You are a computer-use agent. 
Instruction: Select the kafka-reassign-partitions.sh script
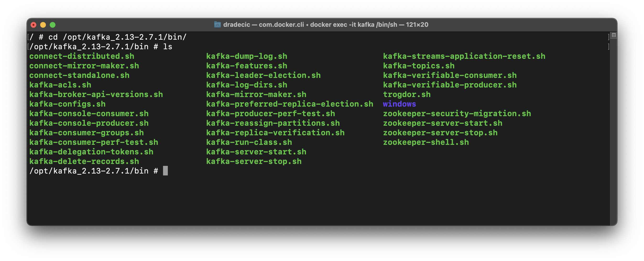coord(273,123)
